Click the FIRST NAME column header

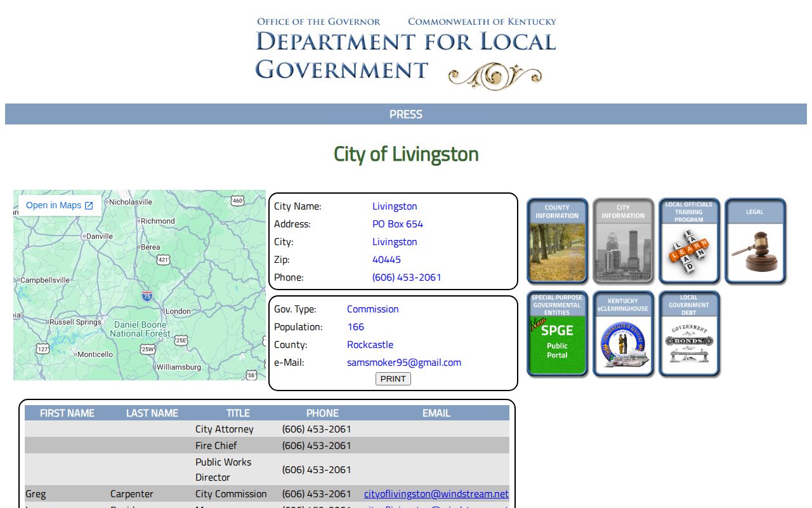coord(67,413)
